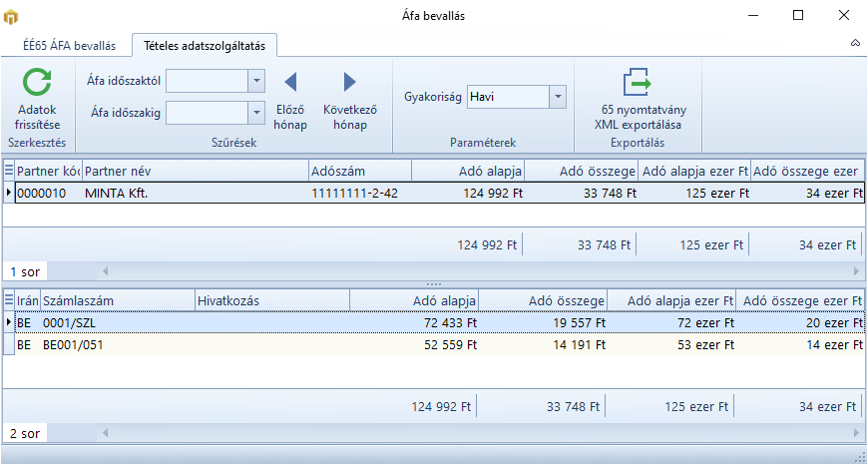Open the lower grid column chooser icon
Screen dimensions: 868x465
9,300
